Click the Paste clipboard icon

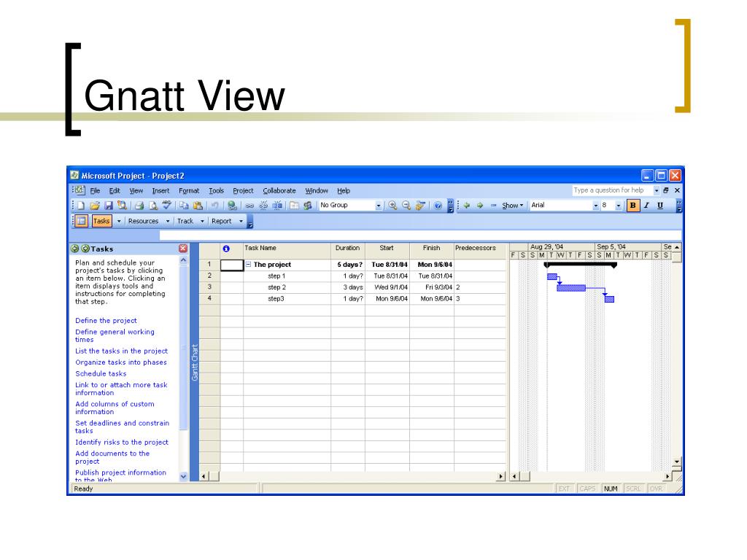tap(198, 205)
